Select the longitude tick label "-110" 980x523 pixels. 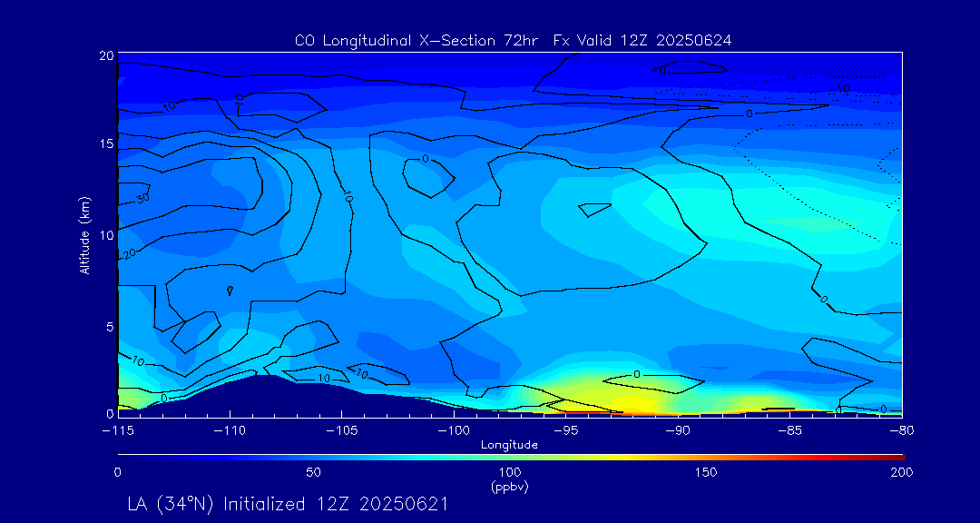click(230, 431)
